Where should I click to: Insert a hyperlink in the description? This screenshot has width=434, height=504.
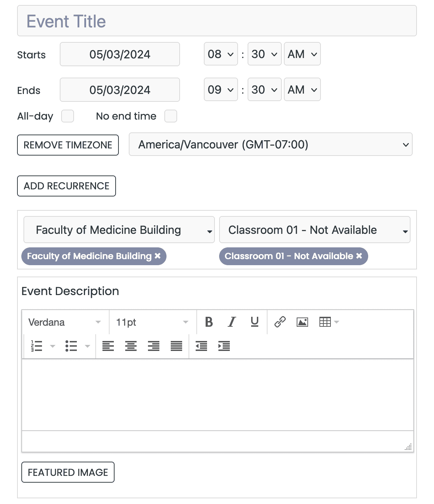pyautogui.click(x=280, y=322)
